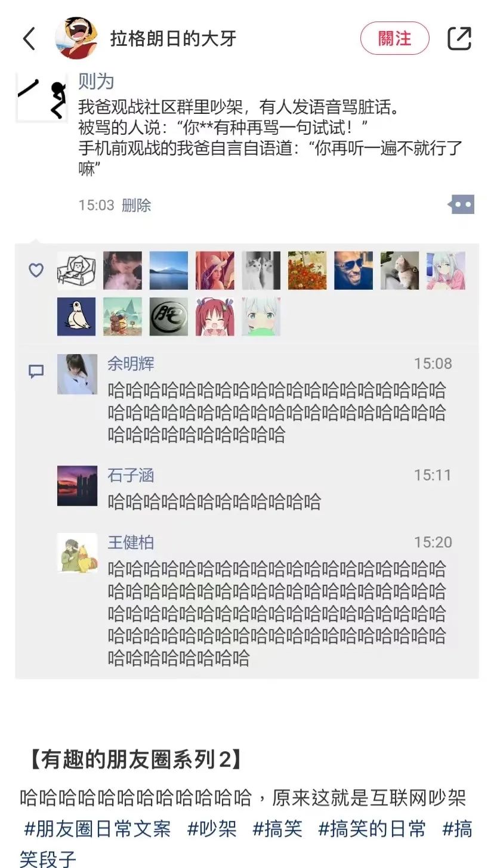Image resolution: width=494 pixels, height=868 pixels.
Task: Open commenter name 石子涵
Action: click(131, 475)
